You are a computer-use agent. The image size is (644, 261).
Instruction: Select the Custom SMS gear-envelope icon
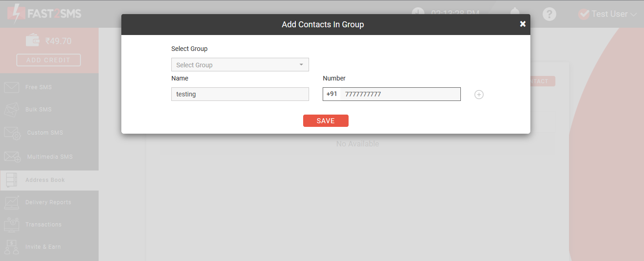pos(12,133)
